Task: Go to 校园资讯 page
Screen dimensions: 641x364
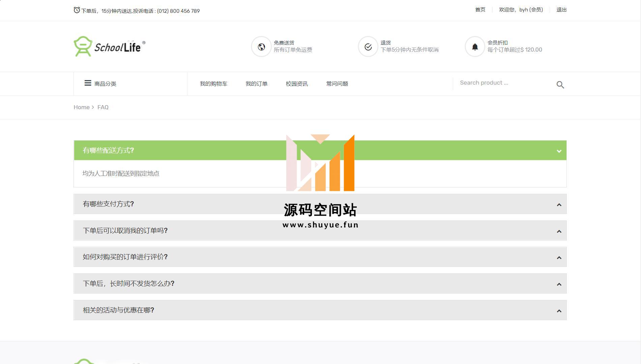Action: [297, 84]
